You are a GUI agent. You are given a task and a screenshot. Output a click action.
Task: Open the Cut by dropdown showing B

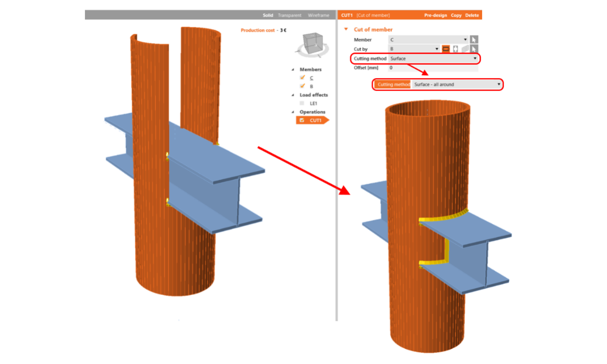(413, 49)
